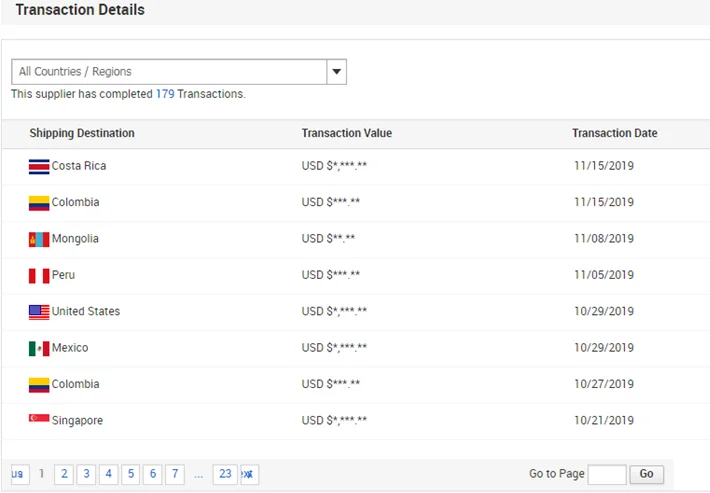Viewport: 710px width, 493px height.
Task: Open the All Countries / Regions dropdown
Action: 170,72
